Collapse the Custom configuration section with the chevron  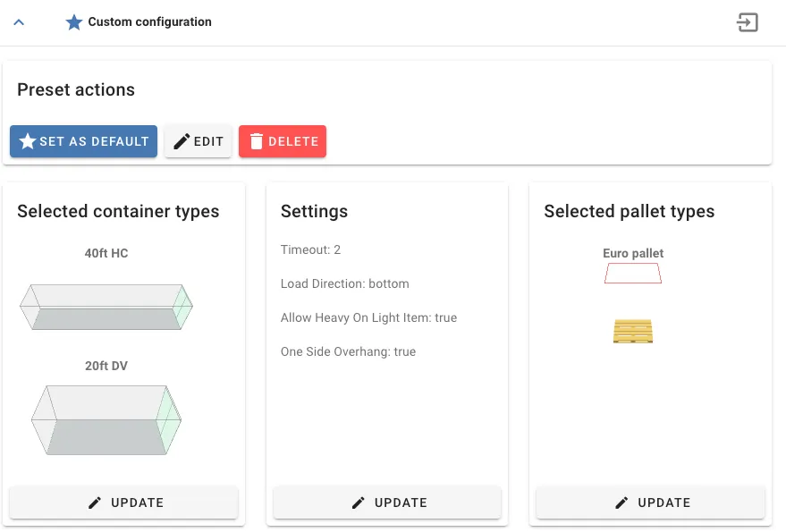(19, 21)
